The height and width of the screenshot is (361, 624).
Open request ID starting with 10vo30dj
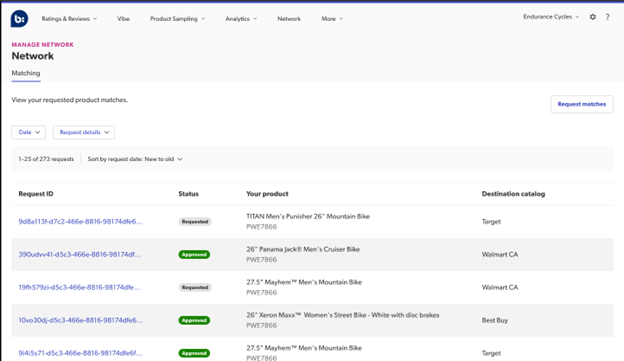[81, 320]
